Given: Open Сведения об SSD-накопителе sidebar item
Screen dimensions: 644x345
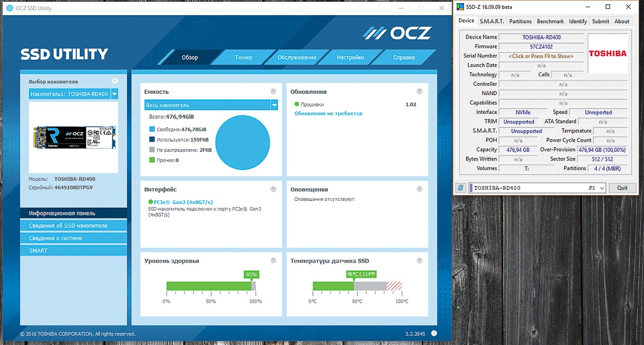Looking at the screenshot, I should pos(74,226).
